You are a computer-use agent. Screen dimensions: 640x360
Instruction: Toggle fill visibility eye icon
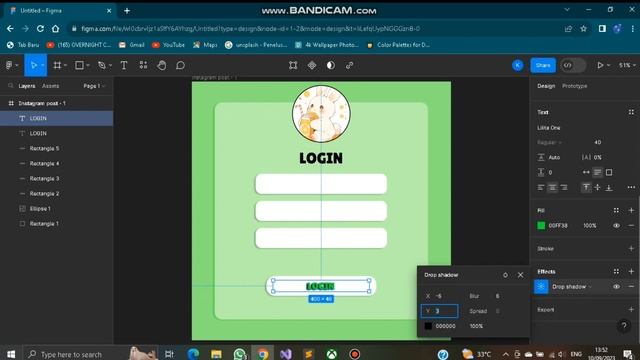pyautogui.click(x=616, y=225)
